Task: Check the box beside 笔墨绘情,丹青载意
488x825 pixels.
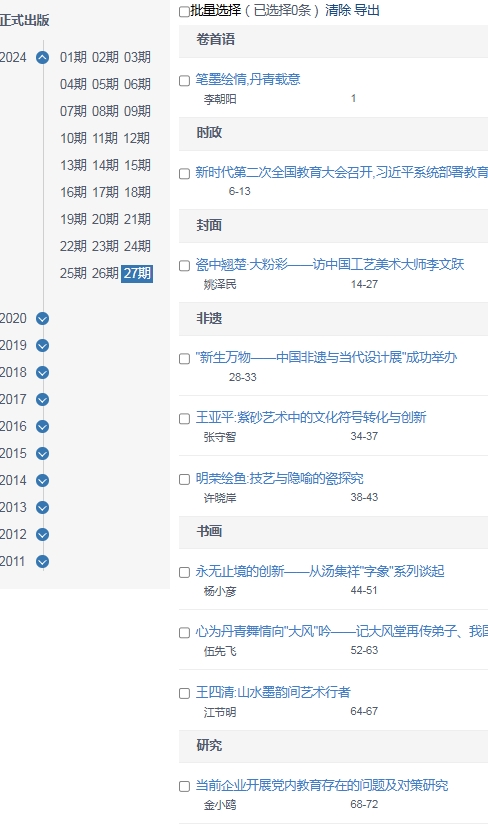Action: [x=184, y=81]
